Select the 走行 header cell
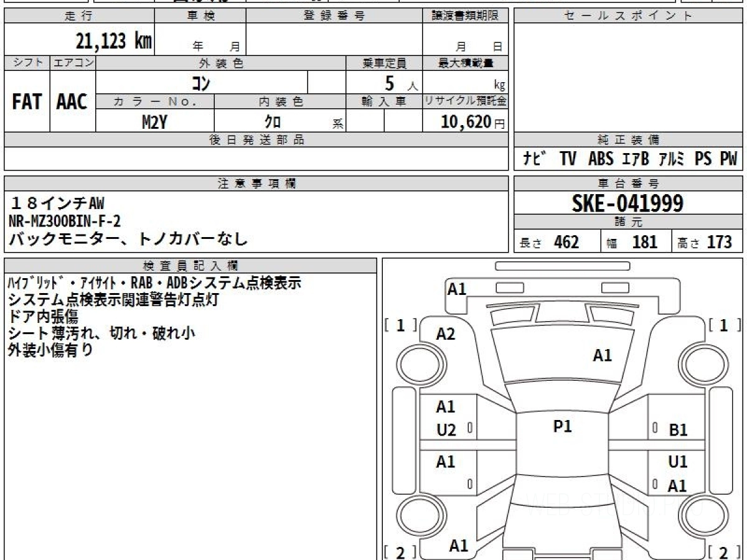This screenshot has width=747, height=560. [x=79, y=16]
